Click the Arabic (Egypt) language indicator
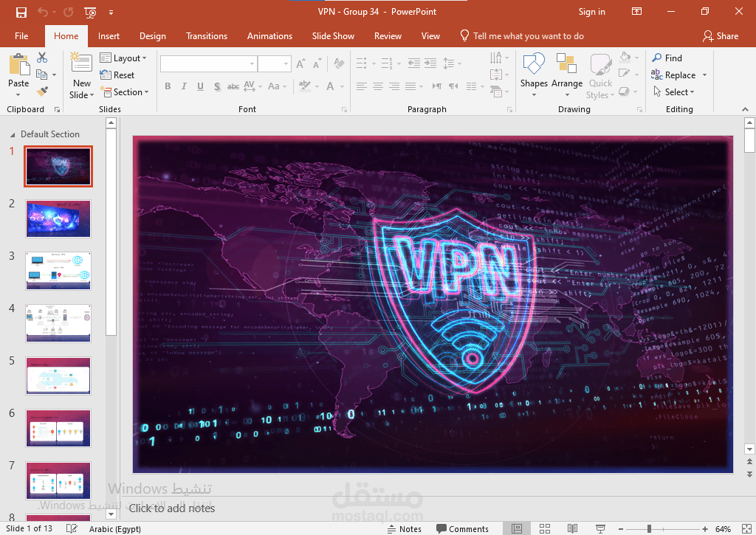Image resolution: width=756 pixels, height=535 pixels. point(114,529)
